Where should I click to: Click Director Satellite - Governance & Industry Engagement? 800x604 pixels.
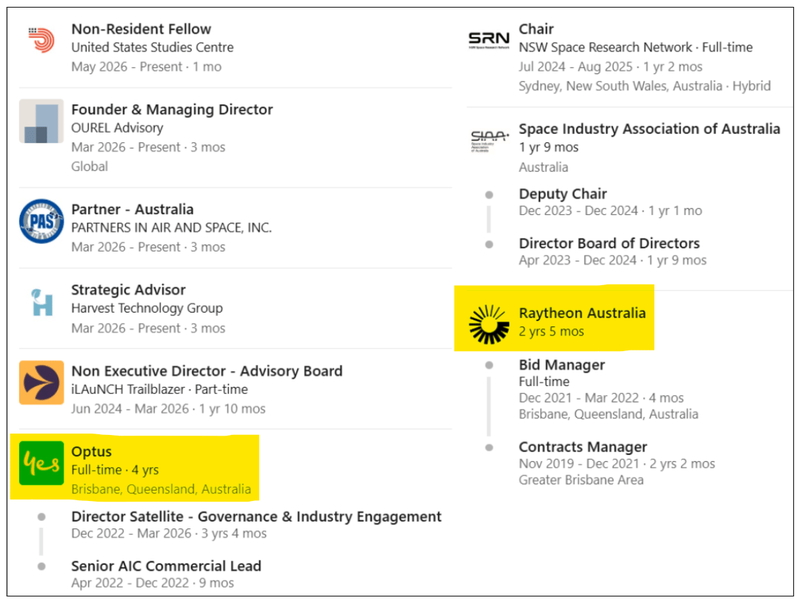point(256,517)
